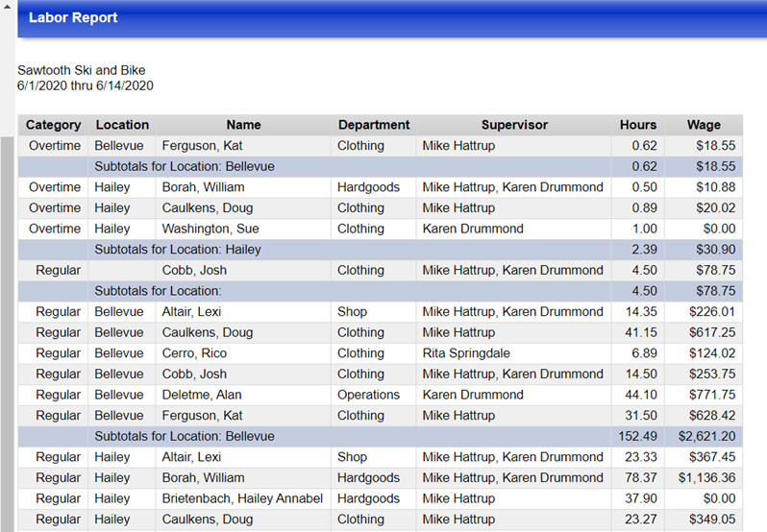The image size is (767, 532).
Task: Click the Wage column header
Action: point(704,125)
